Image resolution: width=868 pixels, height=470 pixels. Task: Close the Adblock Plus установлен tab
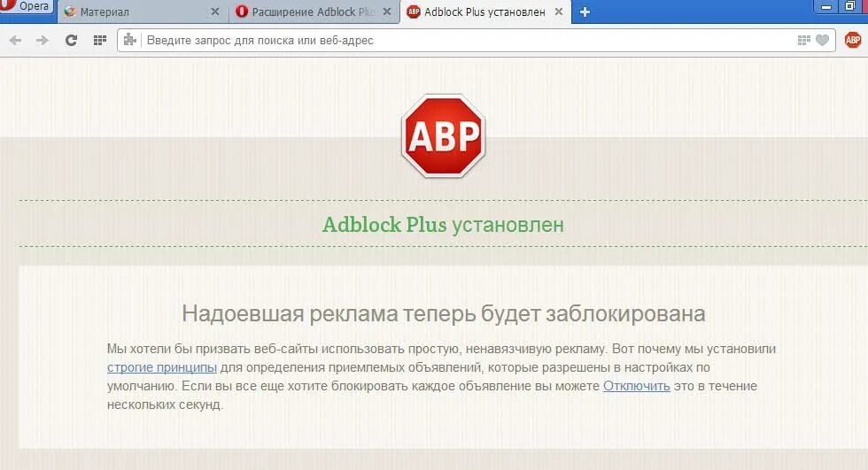pyautogui.click(x=559, y=12)
